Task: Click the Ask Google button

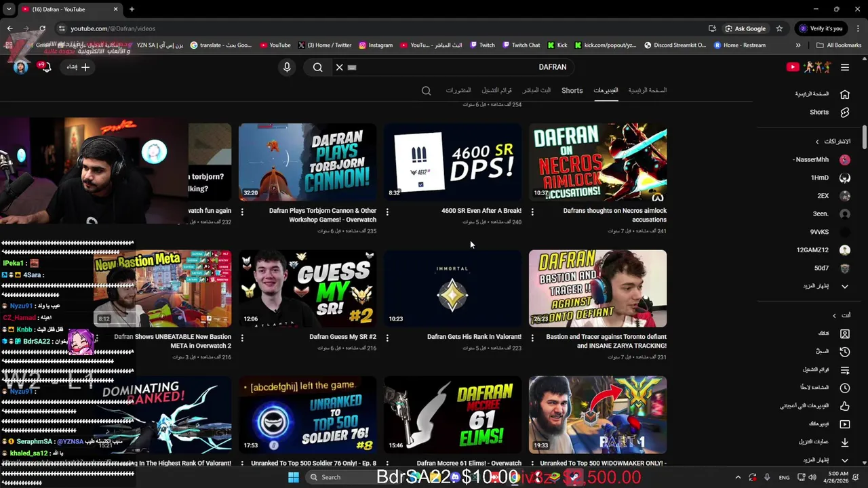Action: [745, 28]
